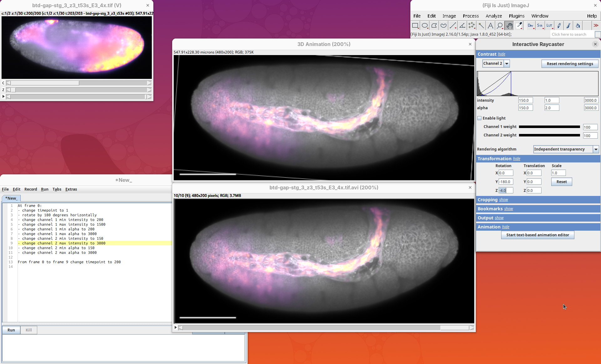Open the Plugins menu
The image size is (601, 364).
pos(516,16)
